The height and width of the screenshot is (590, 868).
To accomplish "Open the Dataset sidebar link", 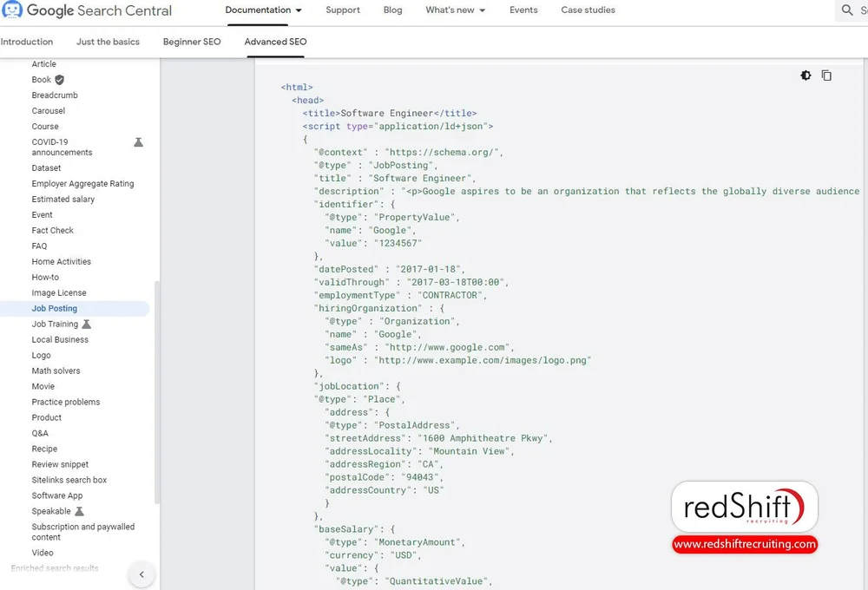I will coord(46,167).
